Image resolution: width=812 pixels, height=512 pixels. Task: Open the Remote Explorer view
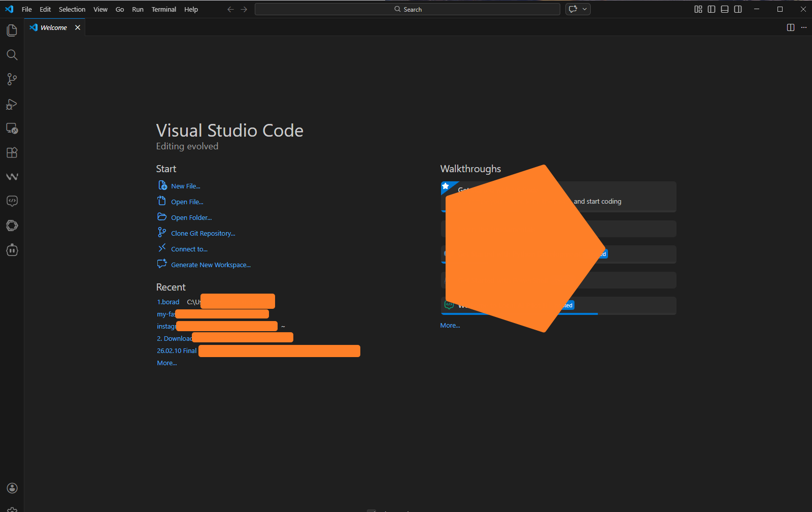pyautogui.click(x=12, y=129)
